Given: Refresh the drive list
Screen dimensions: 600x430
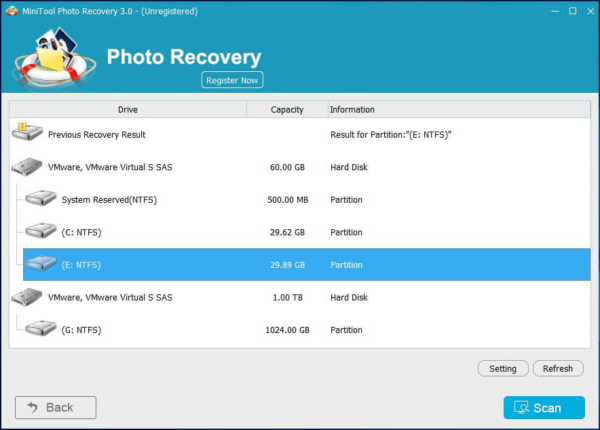Looking at the screenshot, I should (558, 368).
